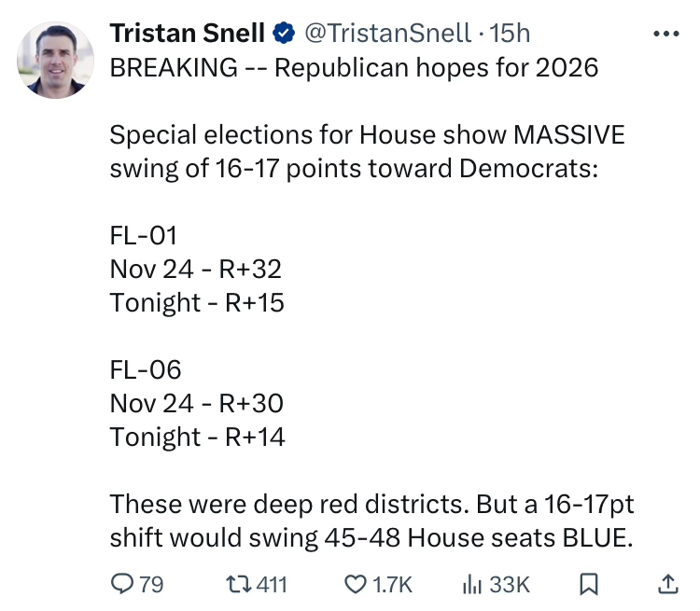Viewport: 700px width, 611px height.
Task: Click the blue verified badge
Action: point(284,33)
